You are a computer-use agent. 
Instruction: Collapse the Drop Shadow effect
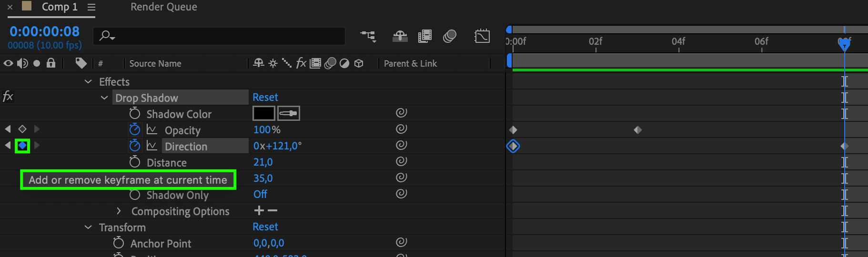coord(104,98)
